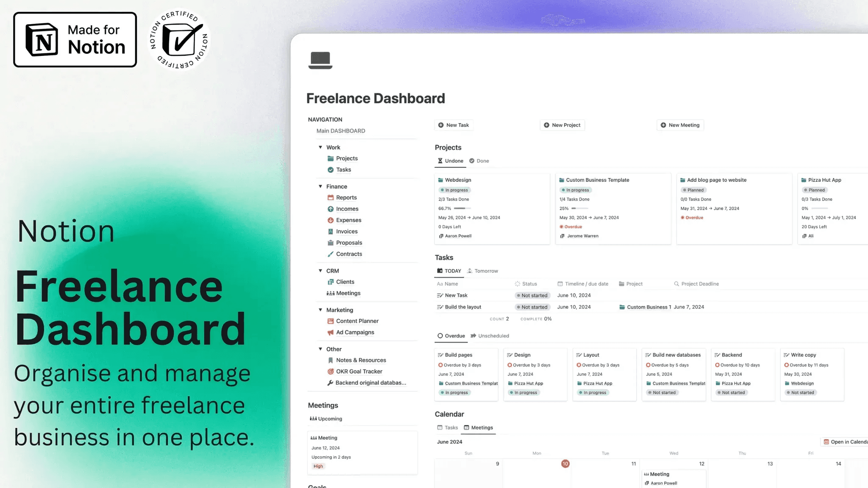Click the Tasks checkmark icon in sidebar
This screenshot has width=868, height=488.
[331, 170]
